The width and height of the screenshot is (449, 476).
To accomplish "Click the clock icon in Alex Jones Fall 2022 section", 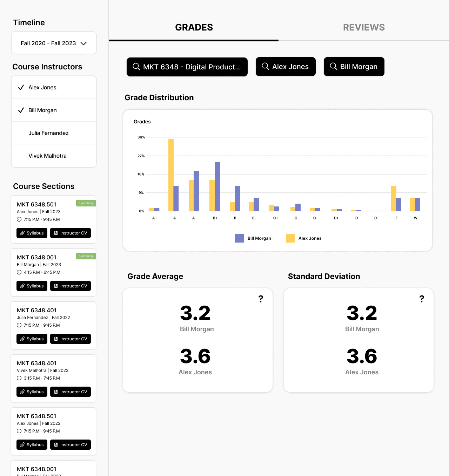I will tap(19, 431).
